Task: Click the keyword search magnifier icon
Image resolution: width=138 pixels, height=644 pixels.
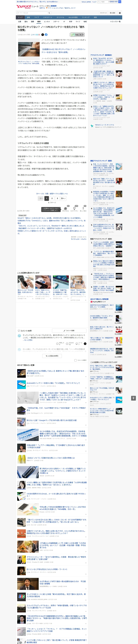Action: 49,13
